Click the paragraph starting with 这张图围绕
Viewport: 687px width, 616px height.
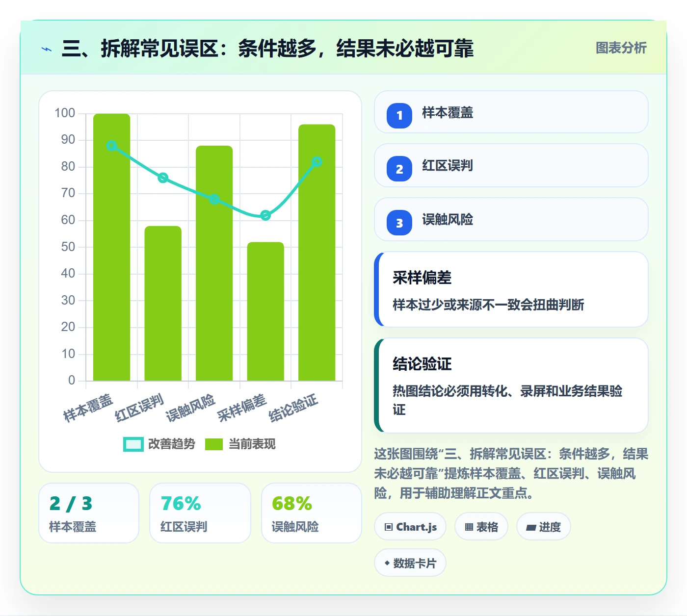(x=511, y=473)
